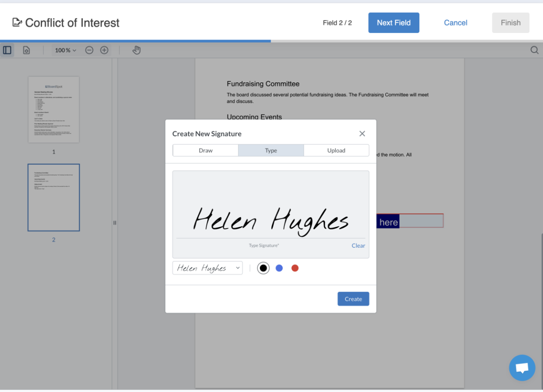Open the page settings icon in toolbar
This screenshot has width=543, height=392.
tap(26, 50)
